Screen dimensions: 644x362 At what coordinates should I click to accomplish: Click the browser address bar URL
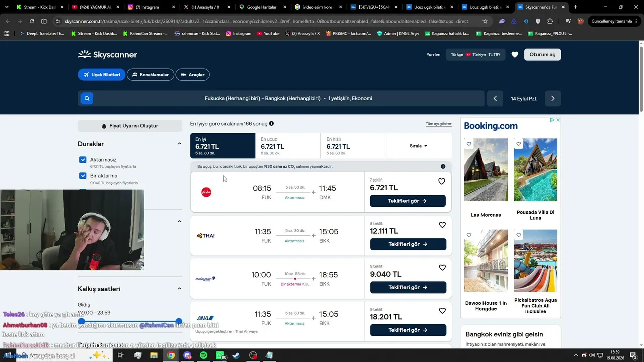pyautogui.click(x=266, y=21)
